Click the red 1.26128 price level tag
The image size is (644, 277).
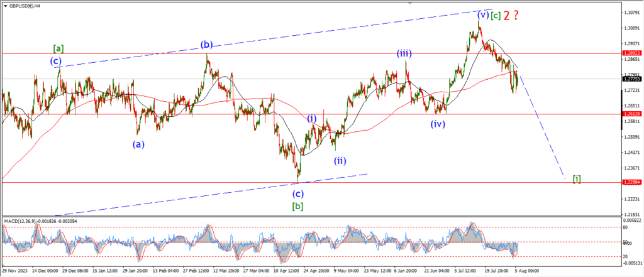[x=631, y=114]
